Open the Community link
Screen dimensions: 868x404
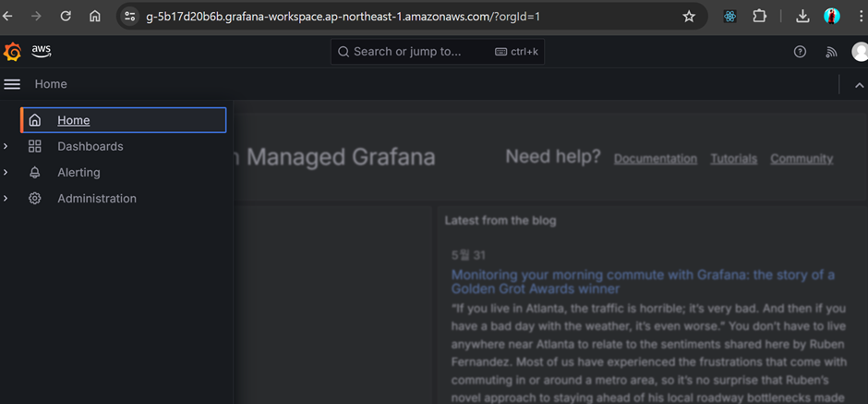[x=802, y=159]
